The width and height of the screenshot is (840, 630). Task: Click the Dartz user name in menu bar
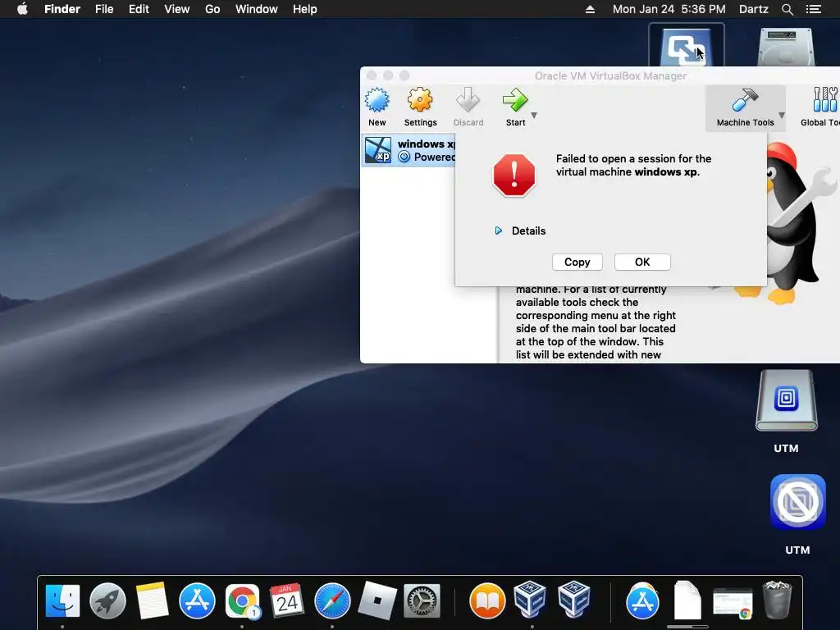(x=754, y=9)
